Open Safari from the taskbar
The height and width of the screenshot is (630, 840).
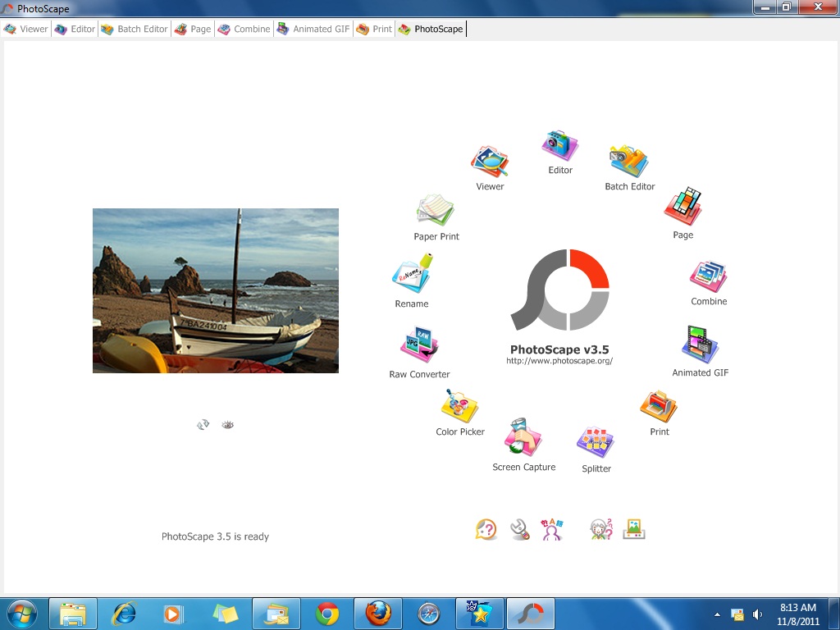click(428, 614)
